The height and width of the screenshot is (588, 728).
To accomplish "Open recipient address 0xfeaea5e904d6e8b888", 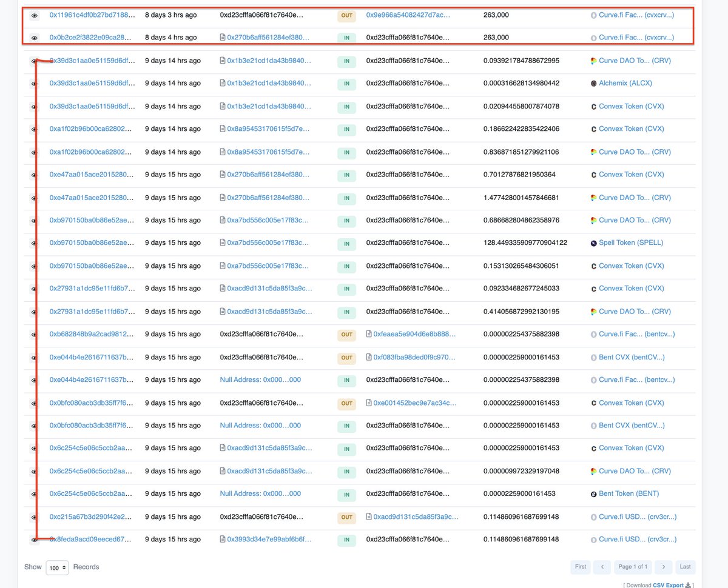I will 415,334.
